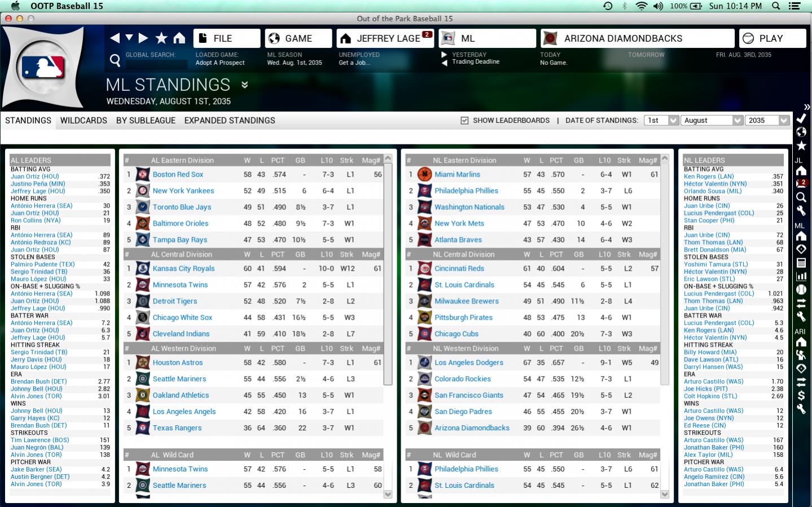Click the Play button
Viewport: 812px width, 507px height.
point(771,38)
